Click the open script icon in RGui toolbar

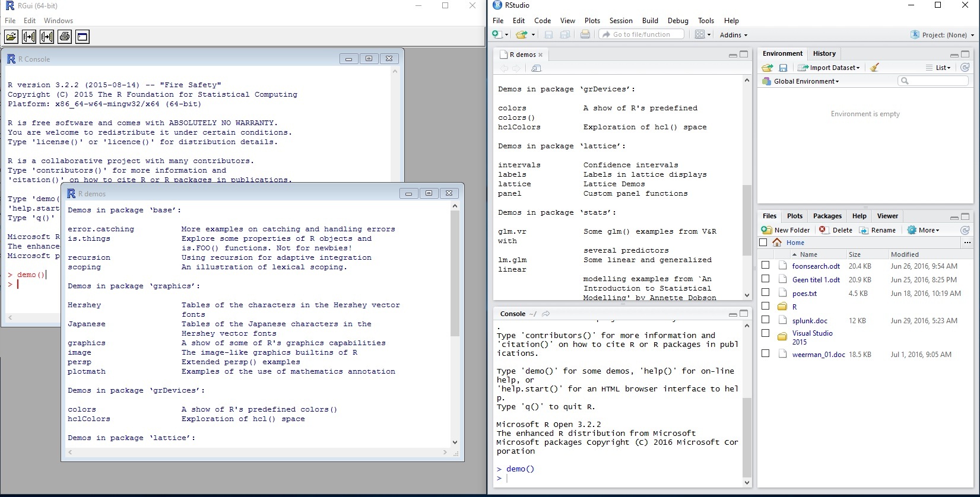click(11, 37)
